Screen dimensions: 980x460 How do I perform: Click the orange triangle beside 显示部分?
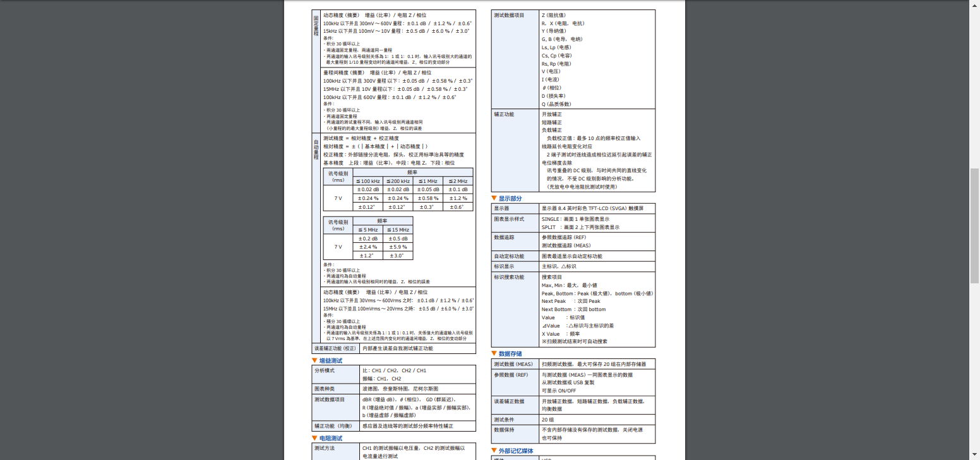[x=494, y=198]
